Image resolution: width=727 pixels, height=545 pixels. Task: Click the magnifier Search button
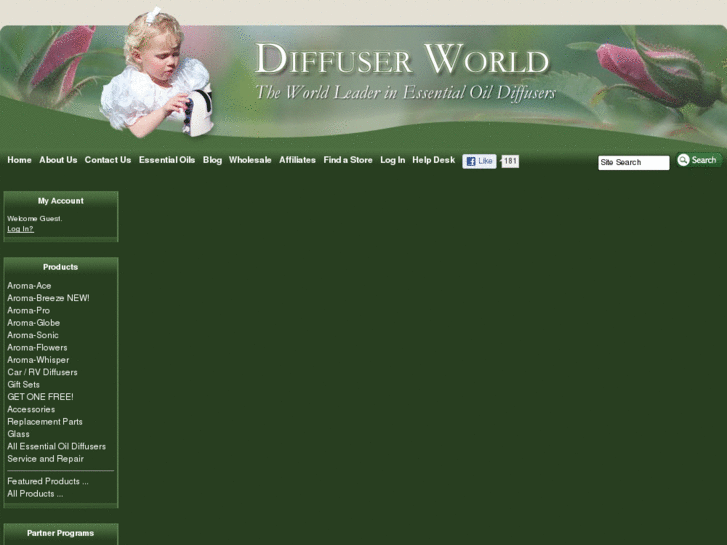pyautogui.click(x=699, y=160)
